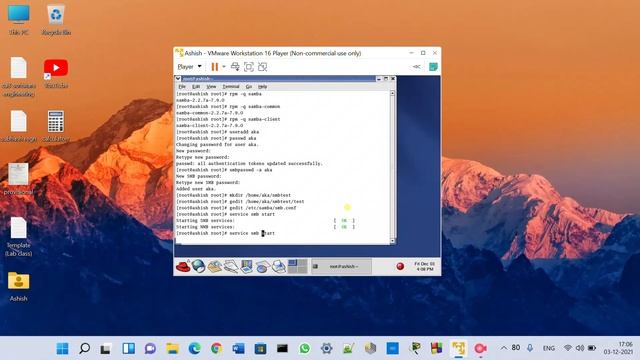Click the red update alert icon in panel
This screenshot has height=360, width=640.
click(x=400, y=267)
